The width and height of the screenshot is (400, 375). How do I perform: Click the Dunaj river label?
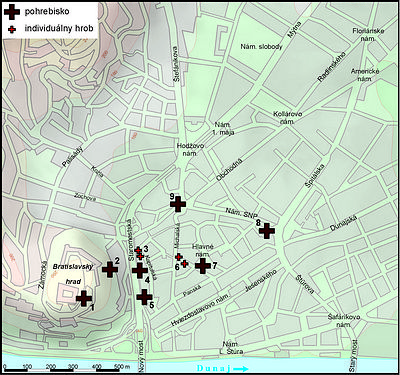(x=214, y=368)
